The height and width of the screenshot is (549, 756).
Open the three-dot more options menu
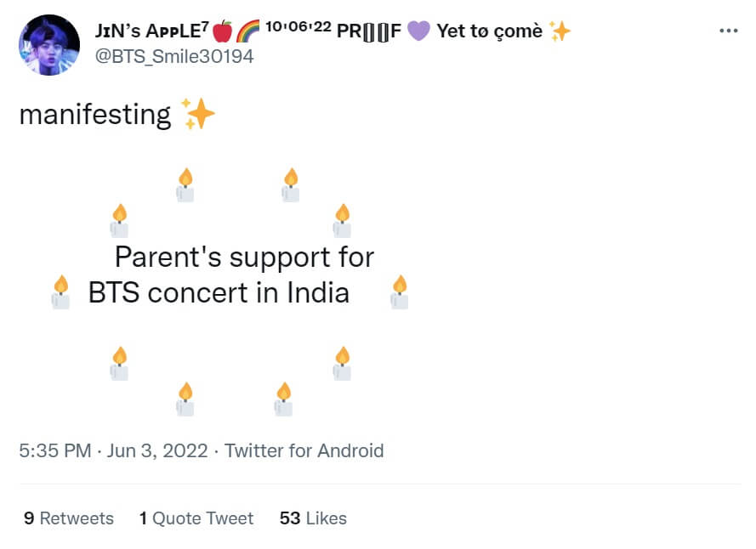pyautogui.click(x=729, y=31)
